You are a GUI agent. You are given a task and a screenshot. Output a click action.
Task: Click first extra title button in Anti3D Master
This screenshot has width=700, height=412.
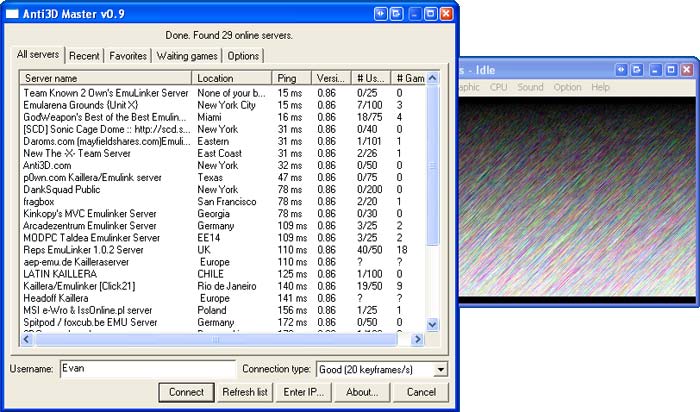(x=380, y=14)
